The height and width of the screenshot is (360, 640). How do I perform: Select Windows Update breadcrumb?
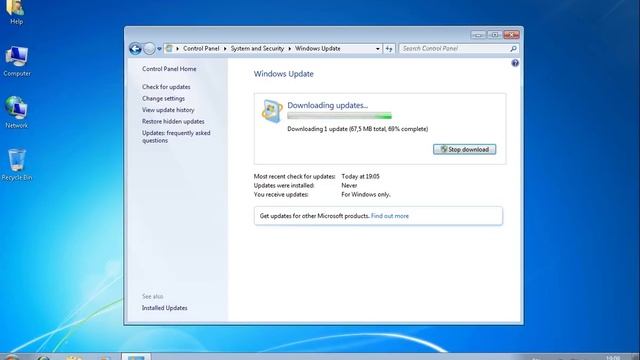[318, 49]
